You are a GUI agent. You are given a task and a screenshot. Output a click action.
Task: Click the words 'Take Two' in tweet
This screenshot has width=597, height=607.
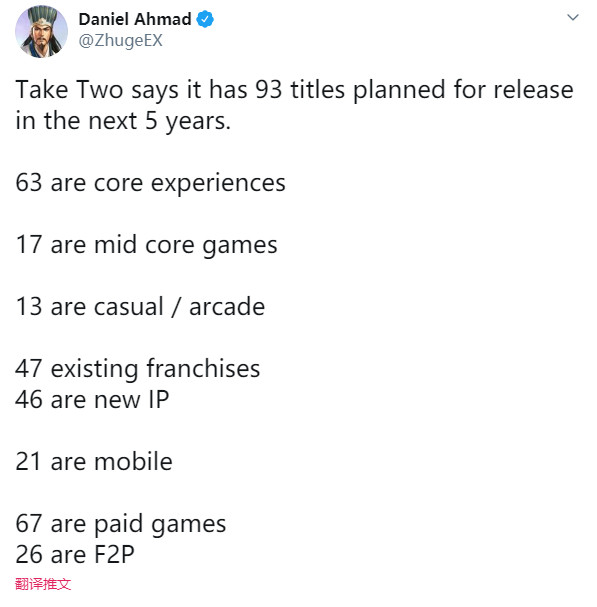(69, 90)
